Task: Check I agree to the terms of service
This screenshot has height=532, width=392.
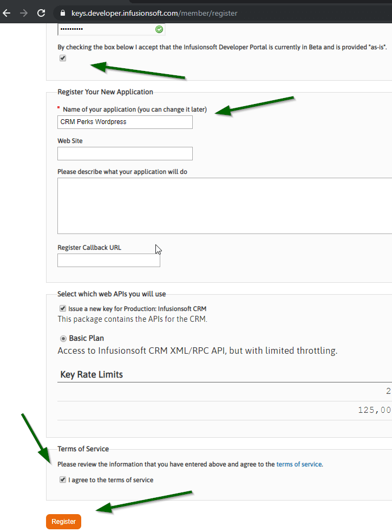Action: point(63,479)
